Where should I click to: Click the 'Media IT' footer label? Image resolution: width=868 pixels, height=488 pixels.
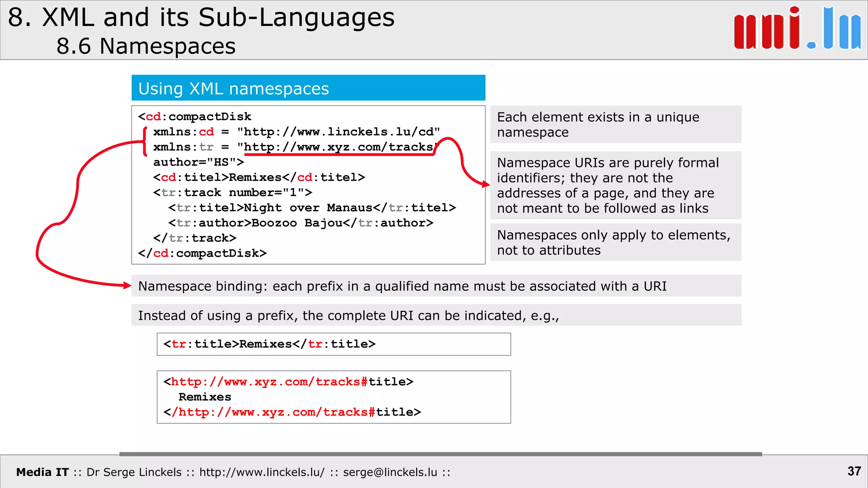[x=42, y=472]
